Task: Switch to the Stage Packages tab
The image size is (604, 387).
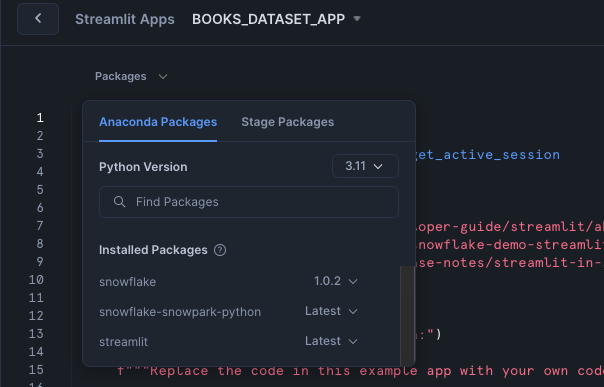Action: (x=287, y=122)
